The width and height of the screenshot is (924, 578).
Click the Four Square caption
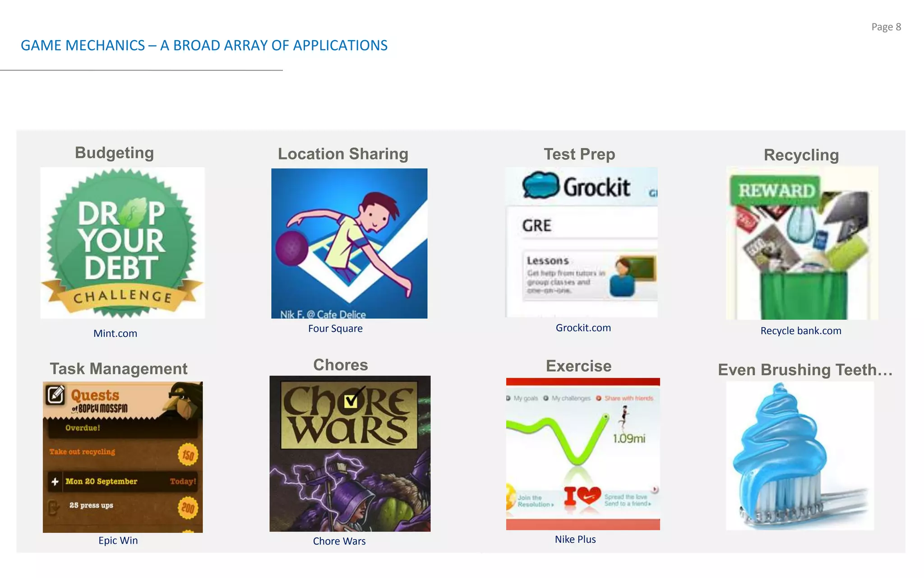pos(335,328)
